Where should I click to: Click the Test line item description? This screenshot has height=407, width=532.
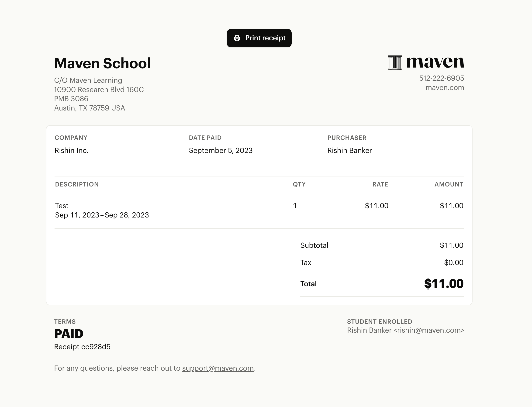62,206
